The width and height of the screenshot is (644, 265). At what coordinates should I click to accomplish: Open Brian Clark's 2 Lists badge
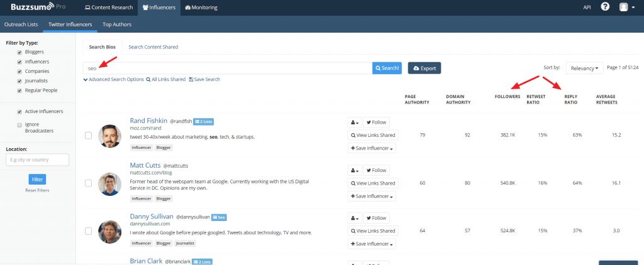(202, 261)
